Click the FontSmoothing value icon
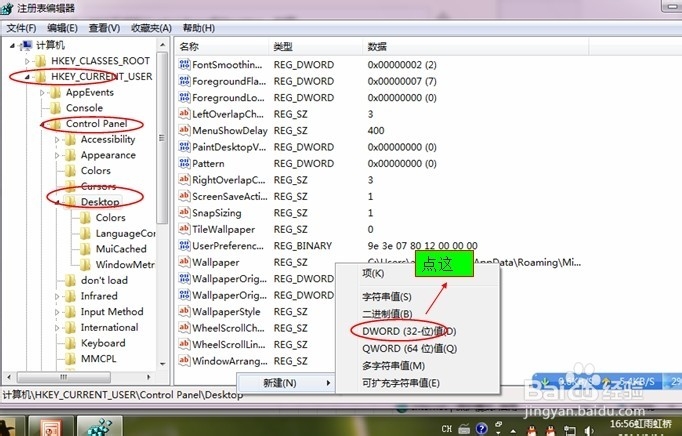This screenshot has height=436, width=682. point(184,65)
